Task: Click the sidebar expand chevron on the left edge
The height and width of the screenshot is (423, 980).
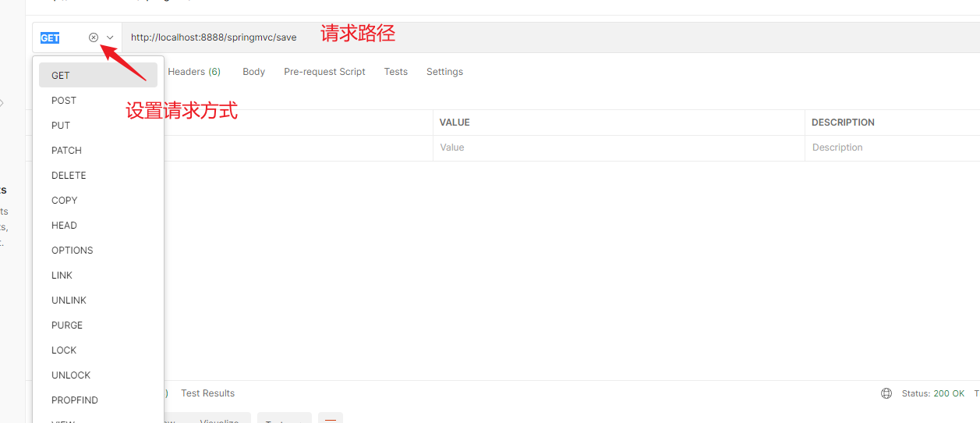Action: [x=2, y=102]
